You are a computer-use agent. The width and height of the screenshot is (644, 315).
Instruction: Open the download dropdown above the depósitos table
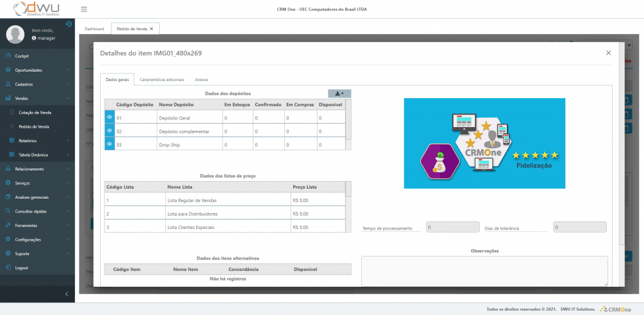point(340,93)
